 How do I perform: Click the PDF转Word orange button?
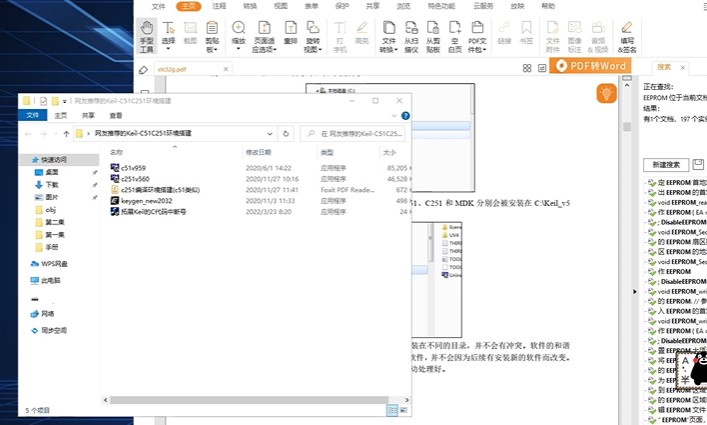pyautogui.click(x=590, y=66)
